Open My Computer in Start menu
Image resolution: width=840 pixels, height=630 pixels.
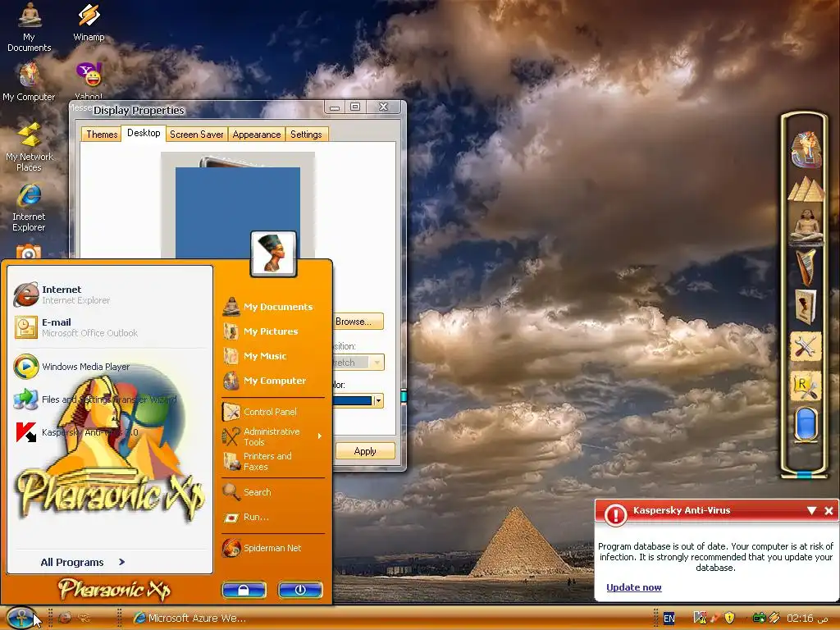click(x=273, y=381)
